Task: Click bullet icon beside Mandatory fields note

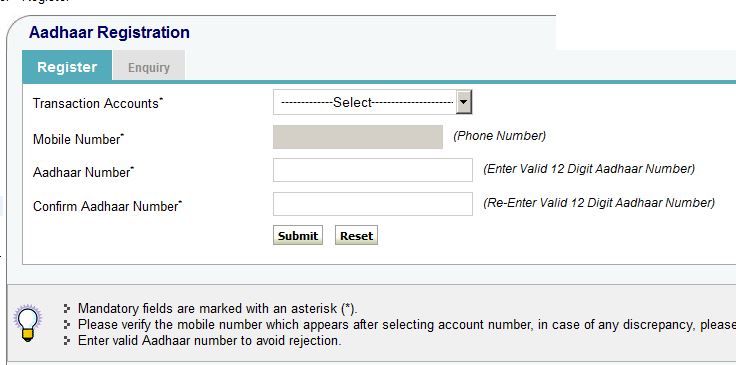Action: tap(67, 308)
